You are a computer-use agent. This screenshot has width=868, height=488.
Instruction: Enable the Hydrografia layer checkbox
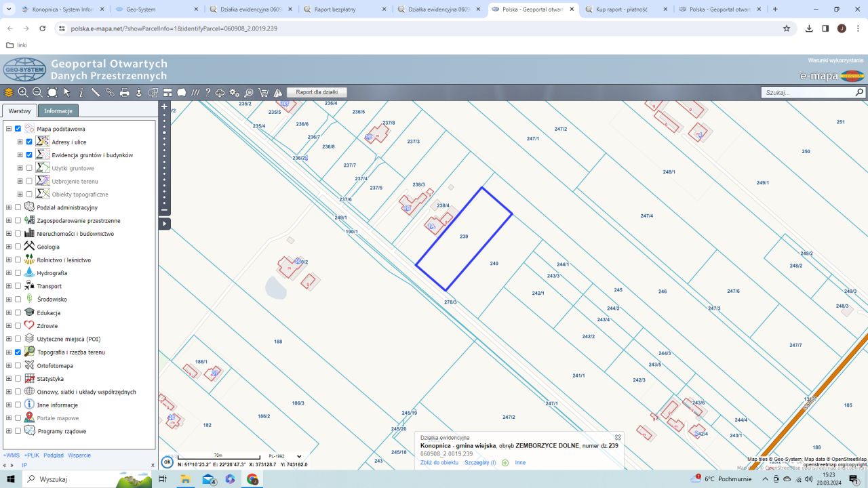(18, 273)
